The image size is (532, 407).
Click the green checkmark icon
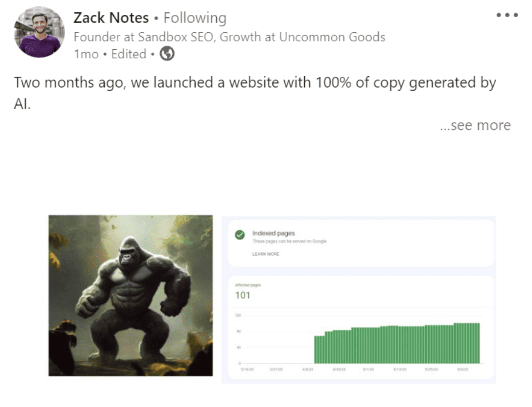click(240, 235)
